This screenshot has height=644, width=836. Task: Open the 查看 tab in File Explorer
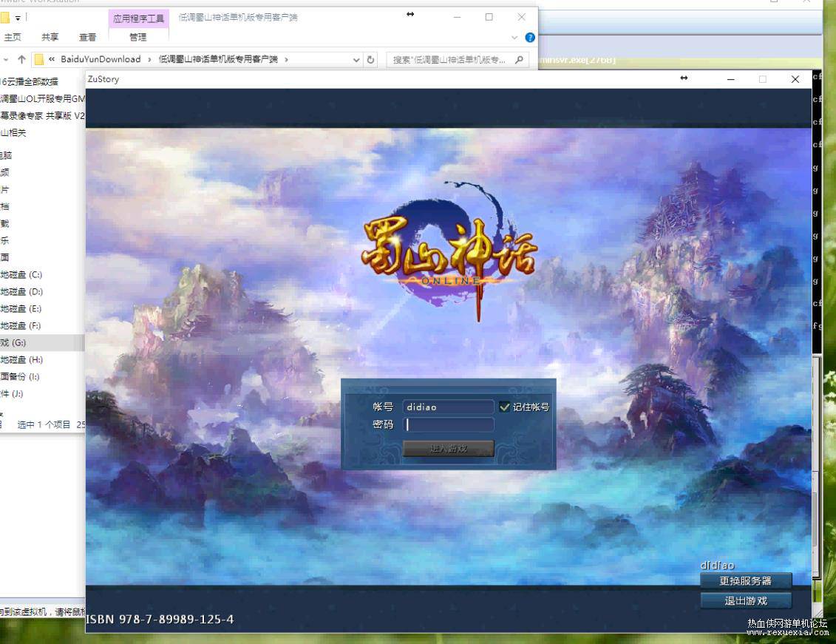(87, 37)
